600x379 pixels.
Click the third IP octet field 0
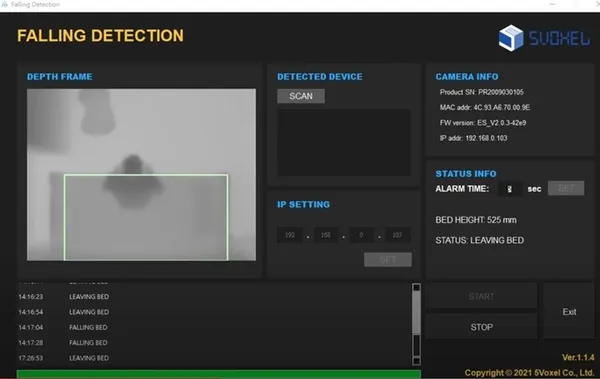pos(361,235)
